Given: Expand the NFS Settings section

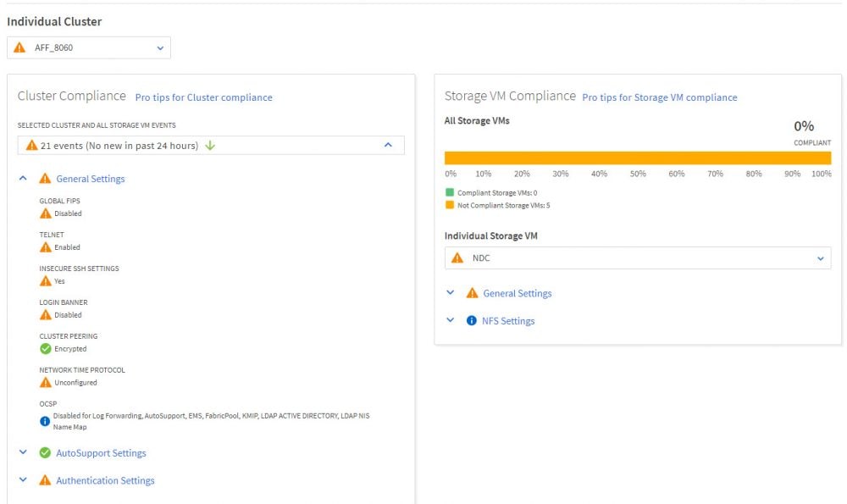Looking at the screenshot, I should (451, 321).
